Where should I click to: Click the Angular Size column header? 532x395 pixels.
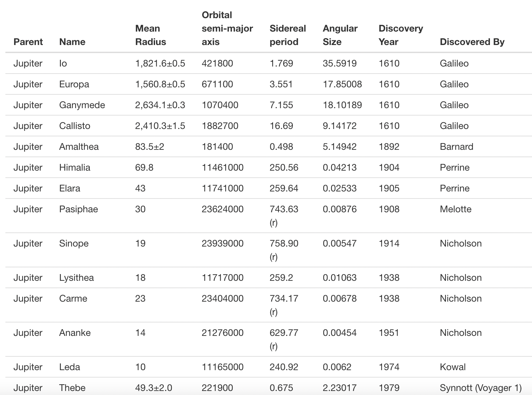point(340,35)
